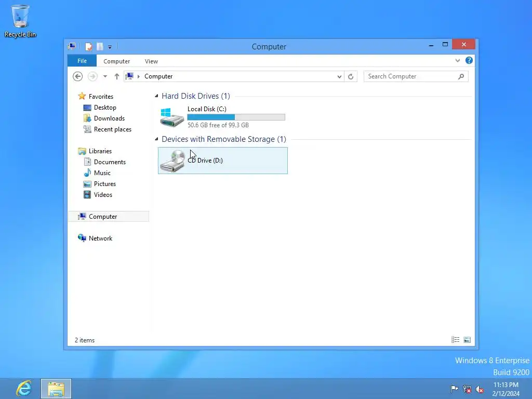
Task: Maximize the Computer window
Action: tap(445, 45)
